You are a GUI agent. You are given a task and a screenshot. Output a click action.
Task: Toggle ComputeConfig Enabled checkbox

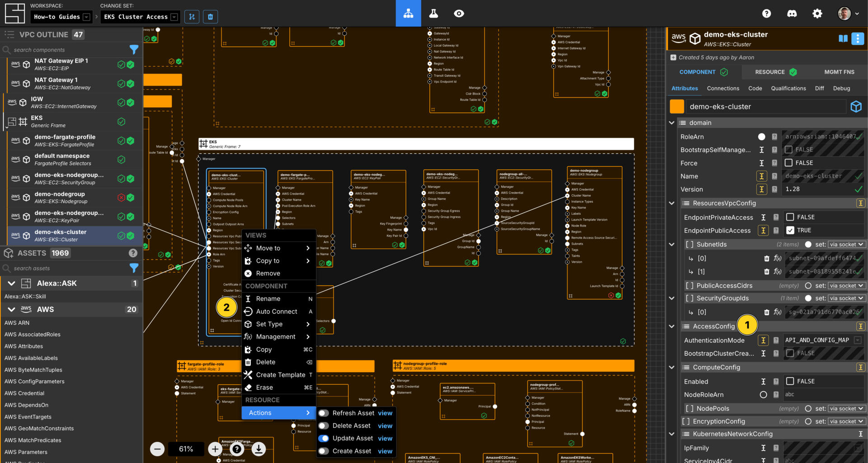coord(790,381)
